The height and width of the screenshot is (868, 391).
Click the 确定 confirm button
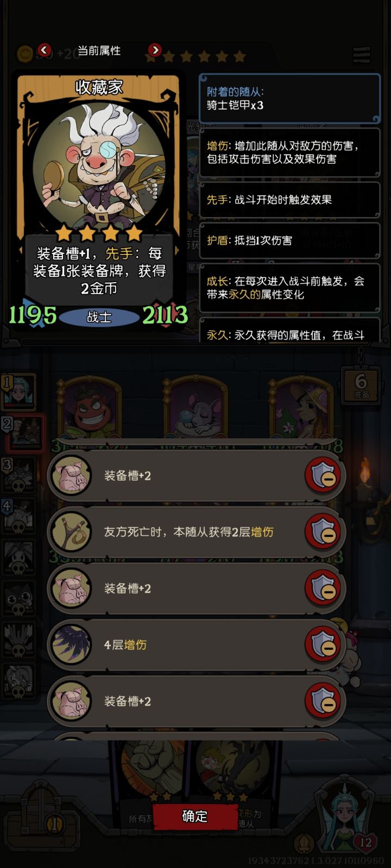[x=195, y=816]
